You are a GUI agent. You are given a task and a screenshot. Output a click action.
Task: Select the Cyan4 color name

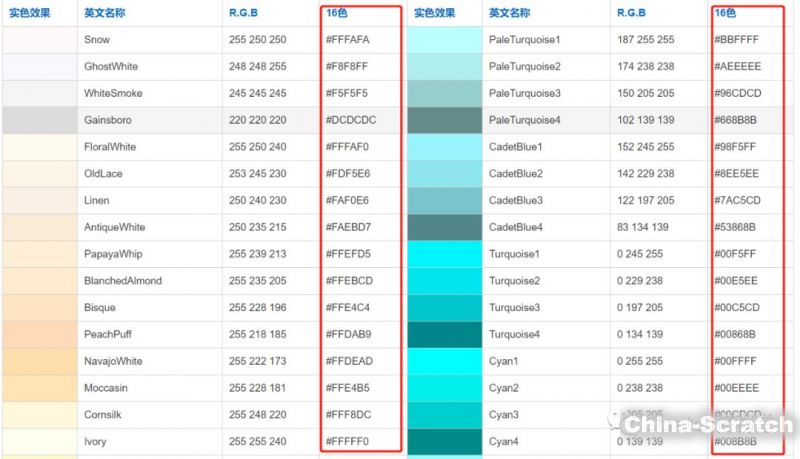pyautogui.click(x=504, y=441)
